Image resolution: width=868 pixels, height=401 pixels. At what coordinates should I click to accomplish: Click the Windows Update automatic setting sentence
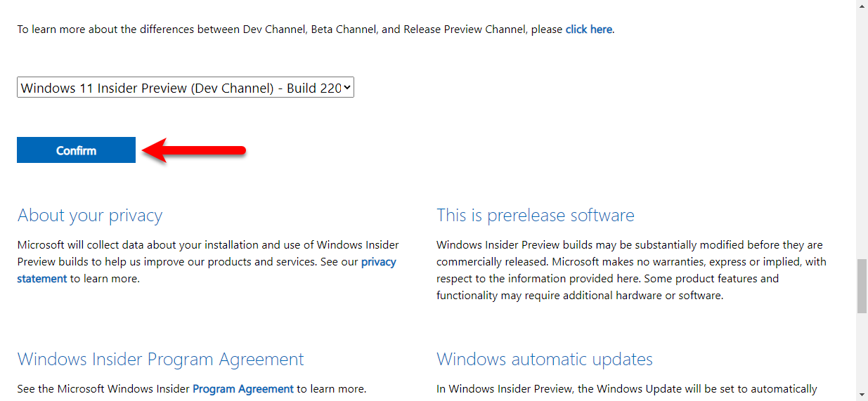point(627,389)
